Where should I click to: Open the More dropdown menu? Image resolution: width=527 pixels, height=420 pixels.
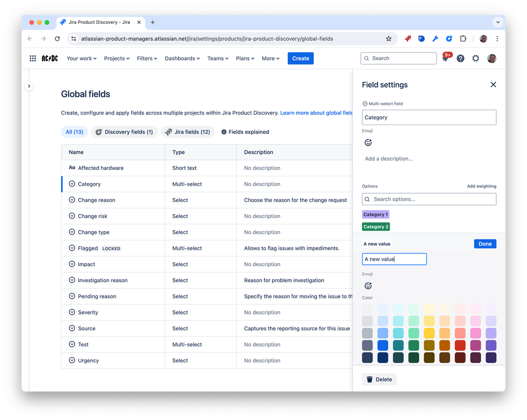tap(271, 59)
